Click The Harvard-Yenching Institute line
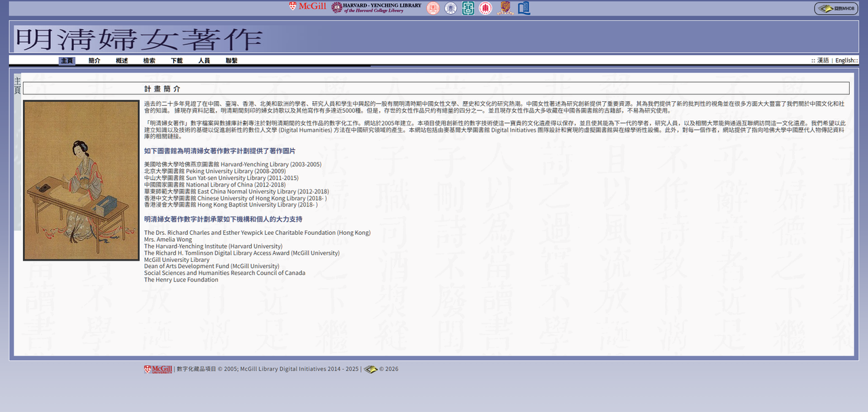 pos(213,246)
